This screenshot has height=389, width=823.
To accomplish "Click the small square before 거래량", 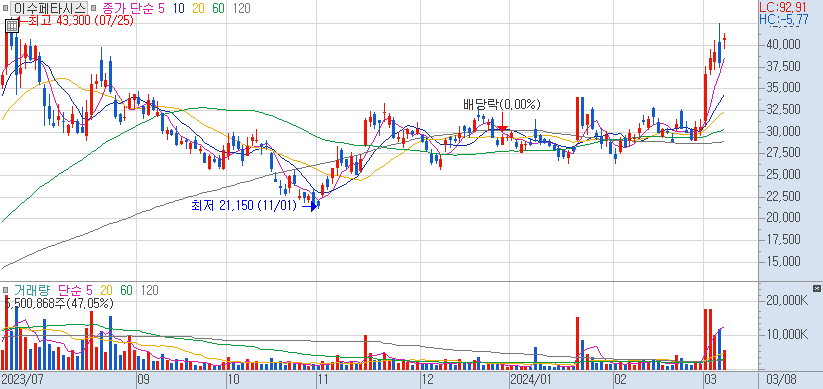I will [6, 290].
